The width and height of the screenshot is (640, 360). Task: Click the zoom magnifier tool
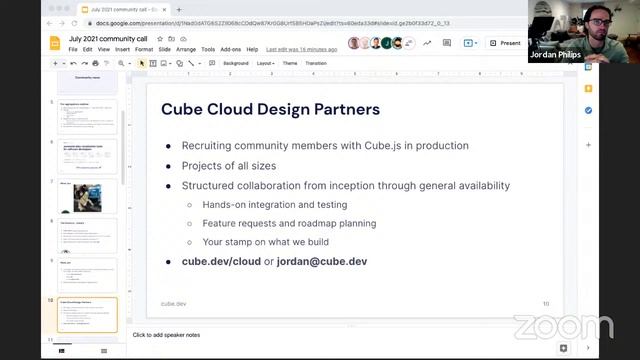pyautogui.click(x=121, y=63)
